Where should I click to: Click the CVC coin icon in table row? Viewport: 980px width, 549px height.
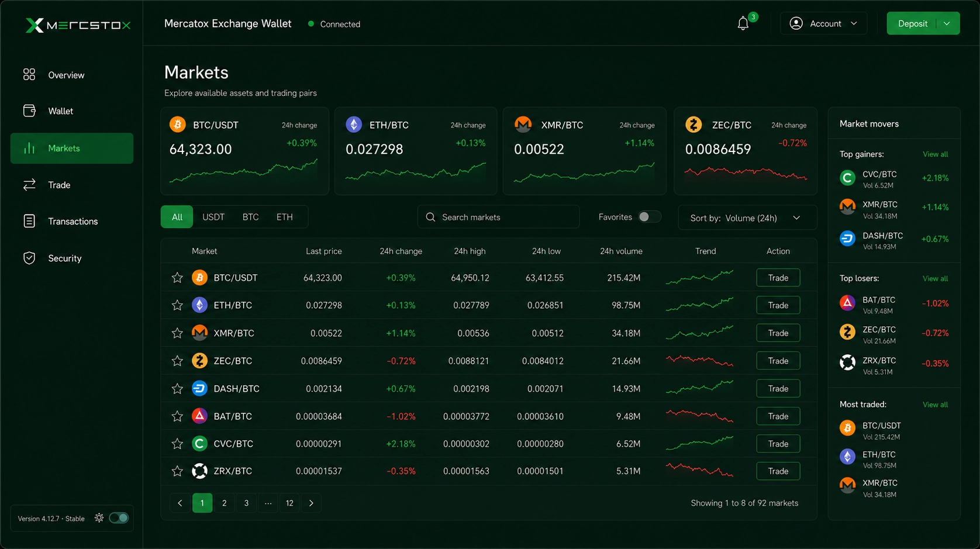[x=199, y=444]
